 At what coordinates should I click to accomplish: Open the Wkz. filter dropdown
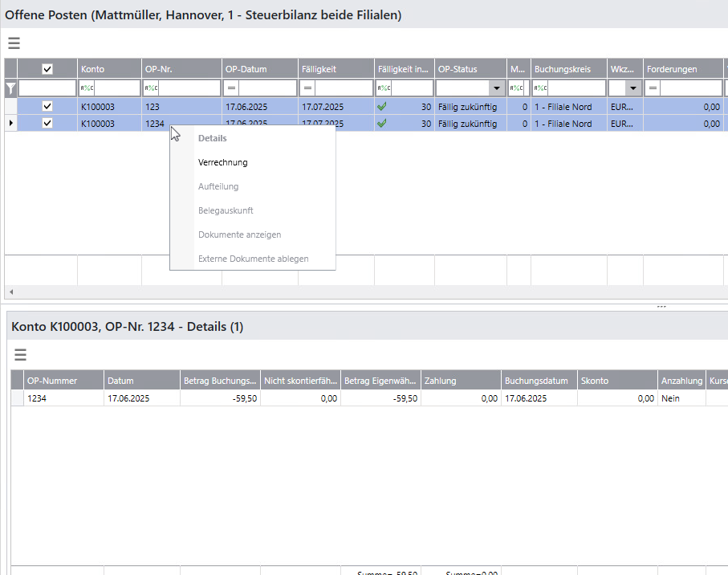point(633,88)
